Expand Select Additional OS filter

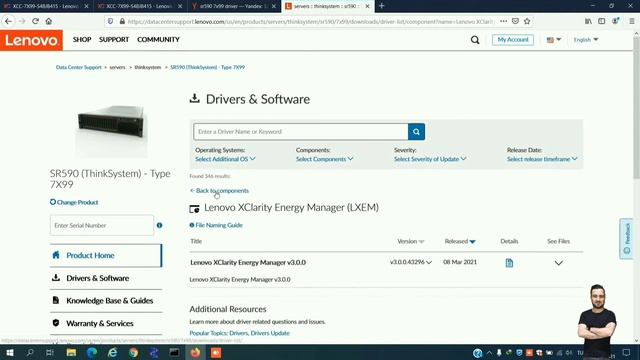pos(225,159)
